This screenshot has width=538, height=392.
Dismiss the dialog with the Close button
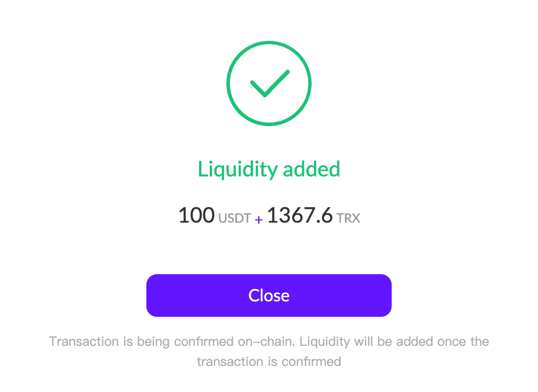268,295
